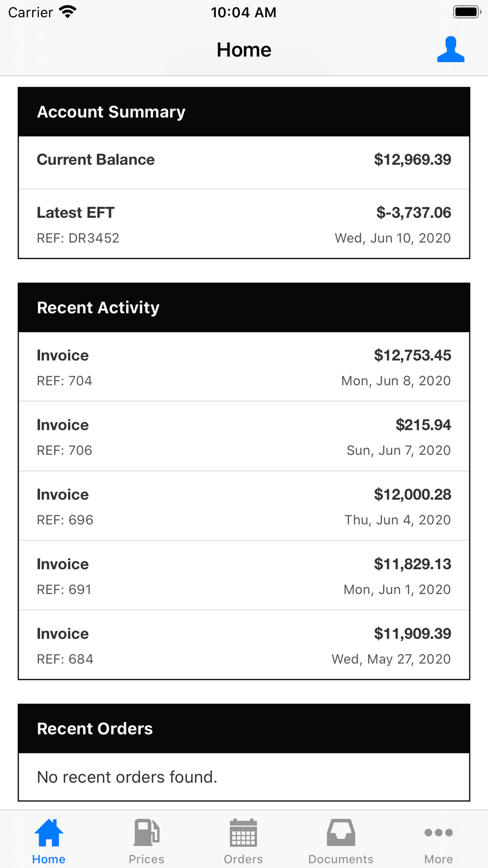Select the Current Balance row
The height and width of the screenshot is (868, 488).
point(244,160)
